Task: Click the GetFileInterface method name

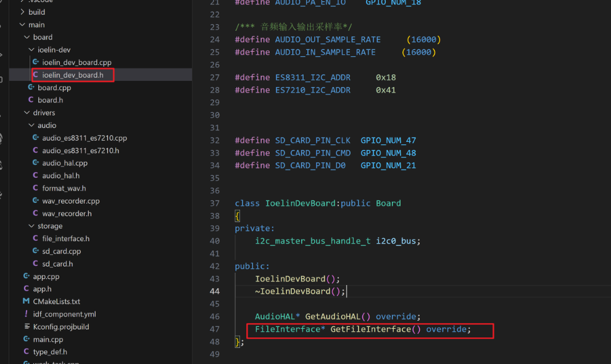Action: pos(370,329)
